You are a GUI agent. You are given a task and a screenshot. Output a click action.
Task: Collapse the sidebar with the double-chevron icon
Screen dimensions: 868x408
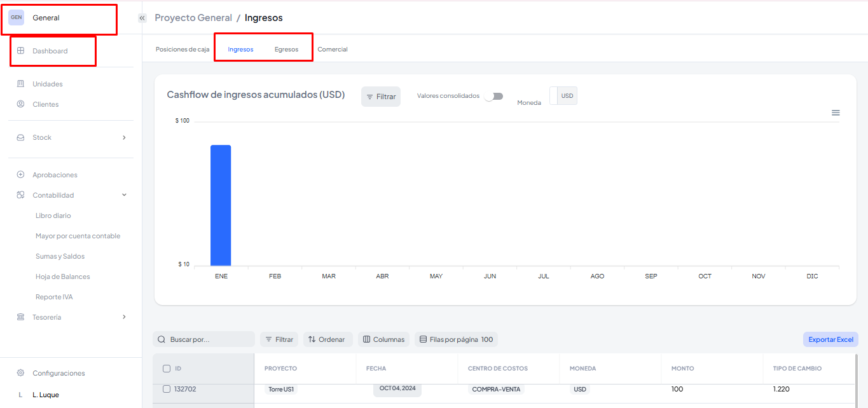142,18
